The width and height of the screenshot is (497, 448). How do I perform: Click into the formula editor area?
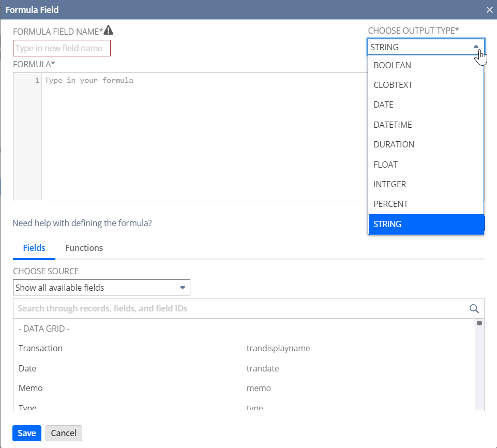[204, 137]
